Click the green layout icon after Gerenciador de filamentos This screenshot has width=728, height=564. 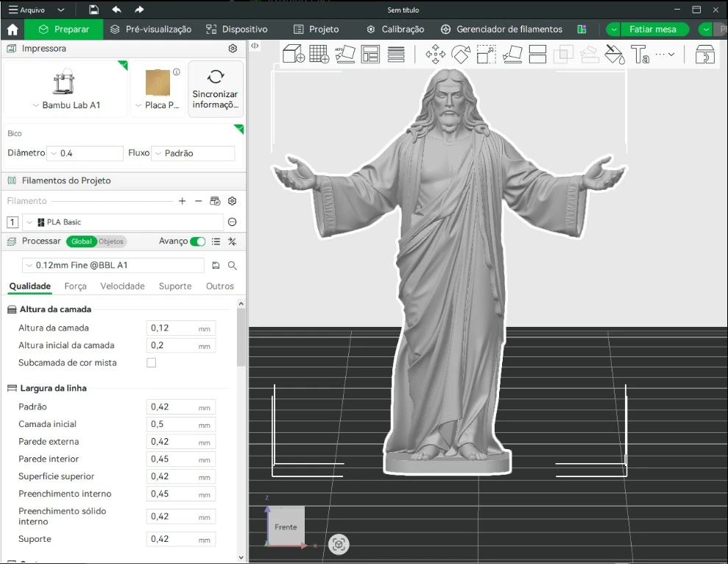point(582,29)
